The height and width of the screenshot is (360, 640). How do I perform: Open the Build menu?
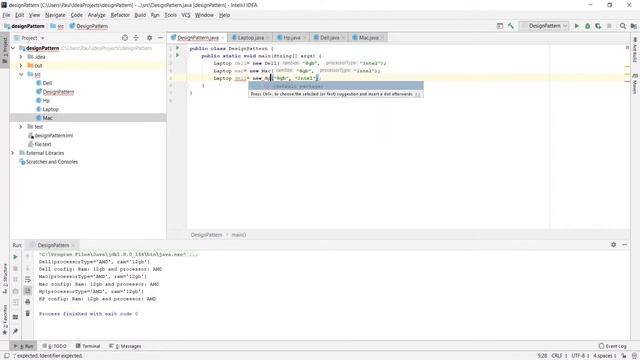pyautogui.click(x=140, y=15)
